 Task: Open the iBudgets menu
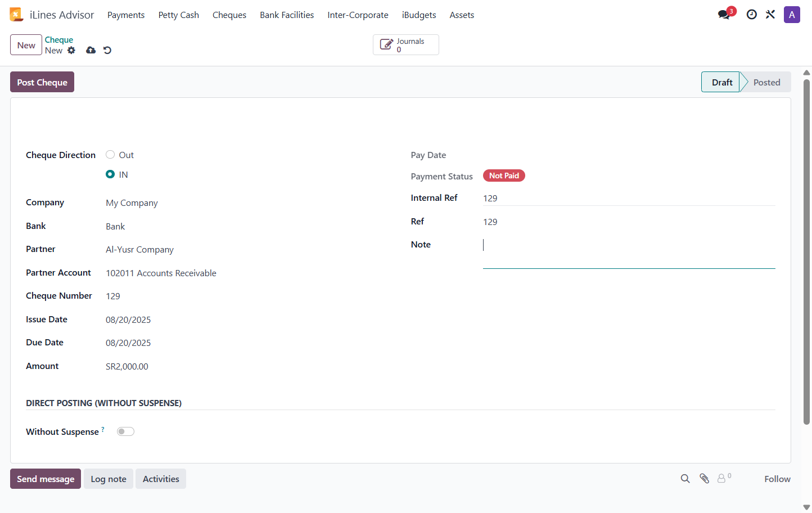coord(419,15)
